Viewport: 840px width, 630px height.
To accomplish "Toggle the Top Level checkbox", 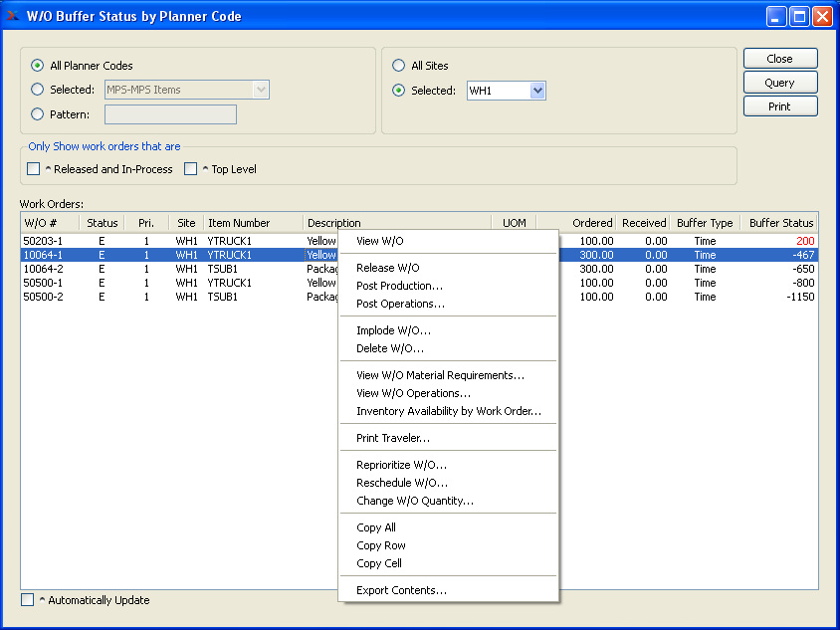I will click(191, 169).
